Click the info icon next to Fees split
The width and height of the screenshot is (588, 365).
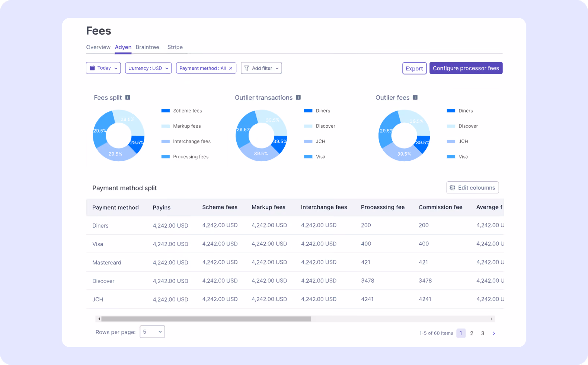tap(128, 98)
